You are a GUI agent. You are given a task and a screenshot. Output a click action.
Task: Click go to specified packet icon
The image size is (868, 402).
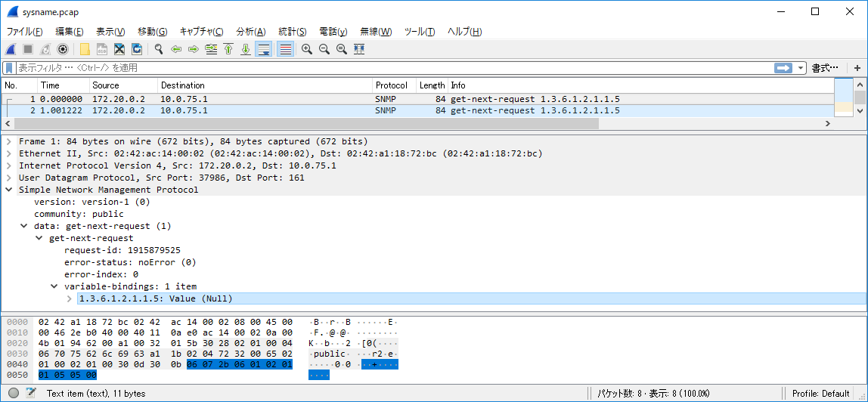coord(211,49)
